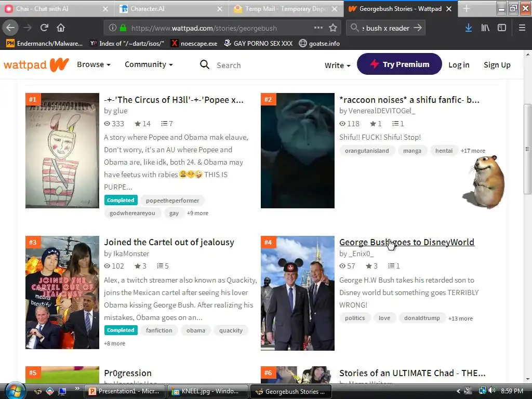Bookmark this page with the star icon
The height and width of the screenshot is (399, 532).
click(333, 28)
